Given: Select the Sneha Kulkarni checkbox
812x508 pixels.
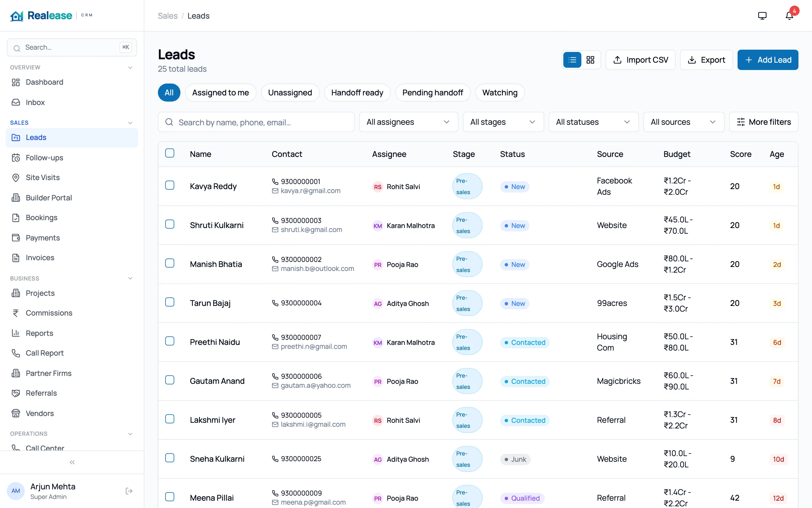Looking at the screenshot, I should coord(170,458).
